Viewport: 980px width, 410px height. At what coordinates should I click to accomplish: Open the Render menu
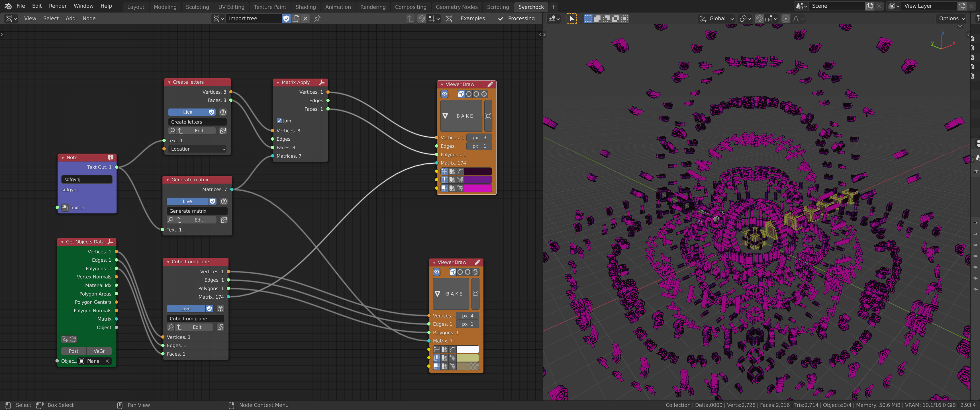tap(58, 6)
